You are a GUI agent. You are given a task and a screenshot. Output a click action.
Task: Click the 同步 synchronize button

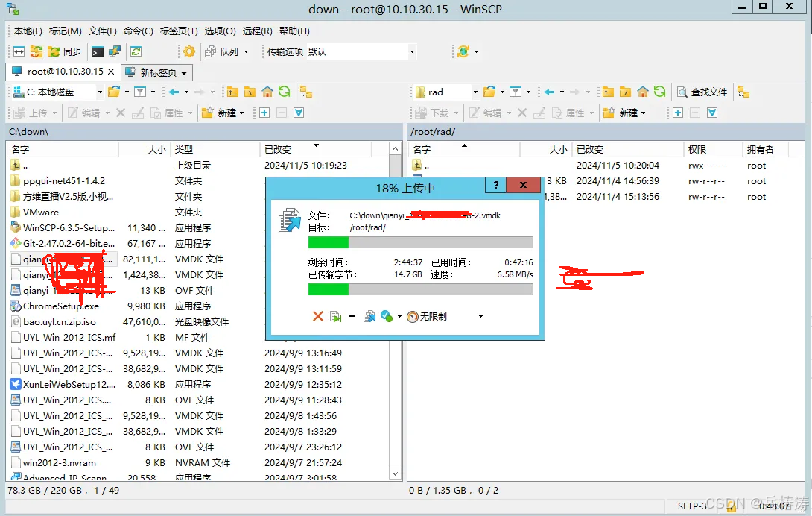[x=64, y=51]
